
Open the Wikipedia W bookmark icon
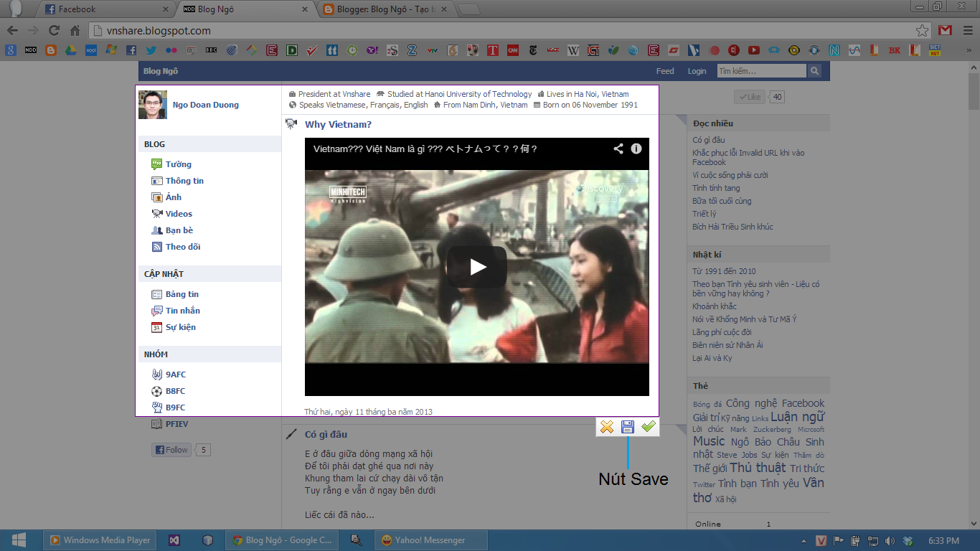[573, 50]
